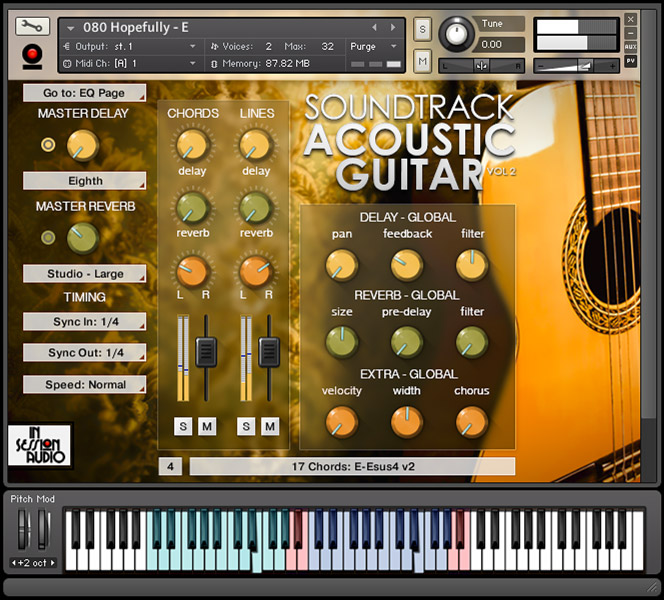Go to previous preset with left arrow

tap(374, 28)
